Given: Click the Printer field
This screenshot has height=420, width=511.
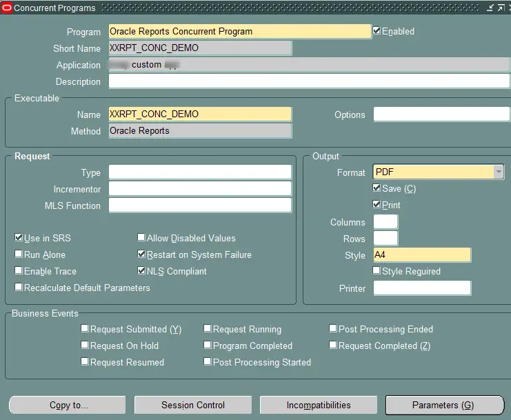Looking at the screenshot, I should pos(422,288).
